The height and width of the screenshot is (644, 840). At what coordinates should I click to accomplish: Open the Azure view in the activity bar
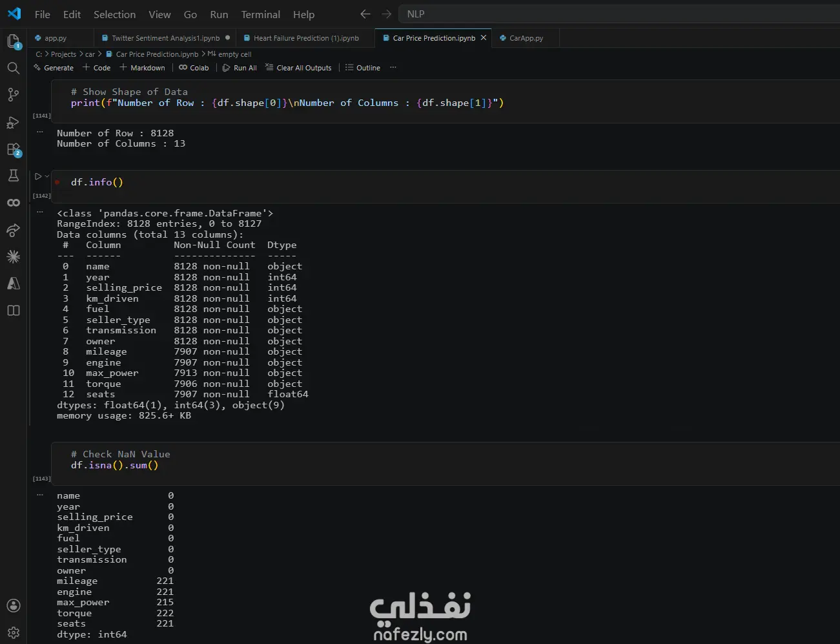[13, 284]
